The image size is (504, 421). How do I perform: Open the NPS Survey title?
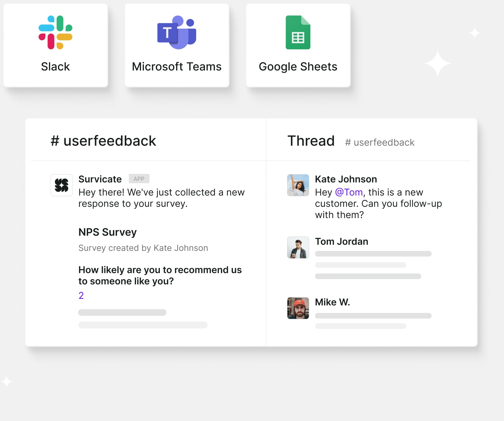point(108,232)
